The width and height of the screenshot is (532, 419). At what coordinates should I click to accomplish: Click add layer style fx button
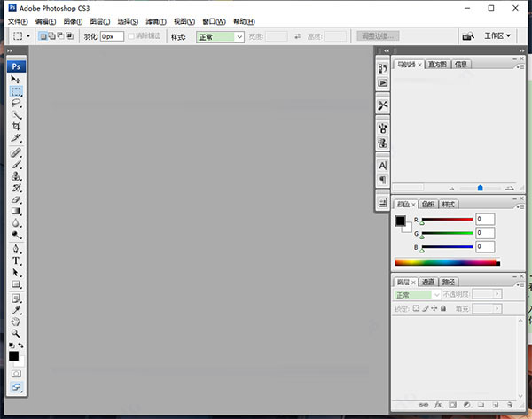point(438,405)
